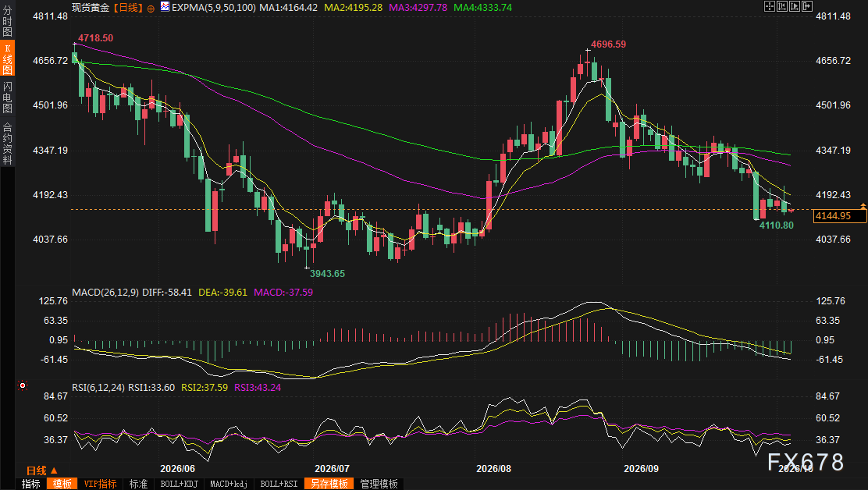The image size is (868, 490).
Task: Select the BOLL+RSI template
Action: 279,484
